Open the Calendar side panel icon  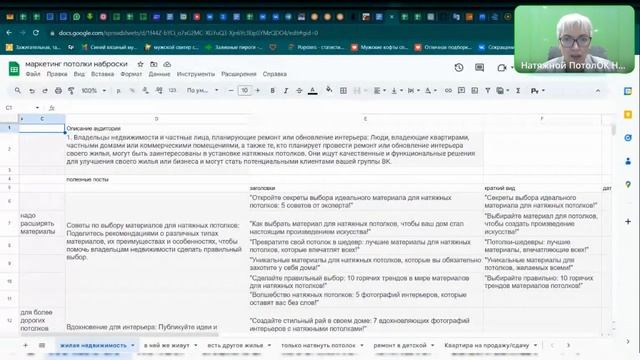(628, 91)
